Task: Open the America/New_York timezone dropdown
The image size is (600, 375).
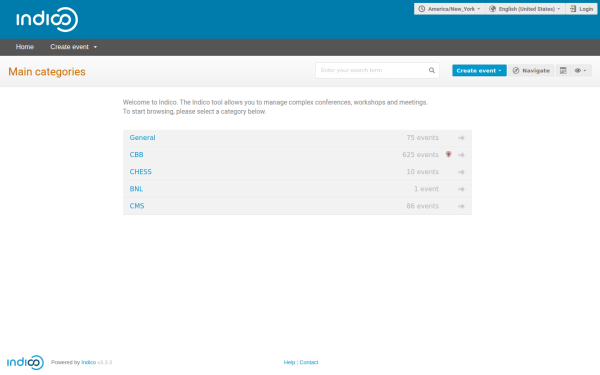Action: pos(450,9)
